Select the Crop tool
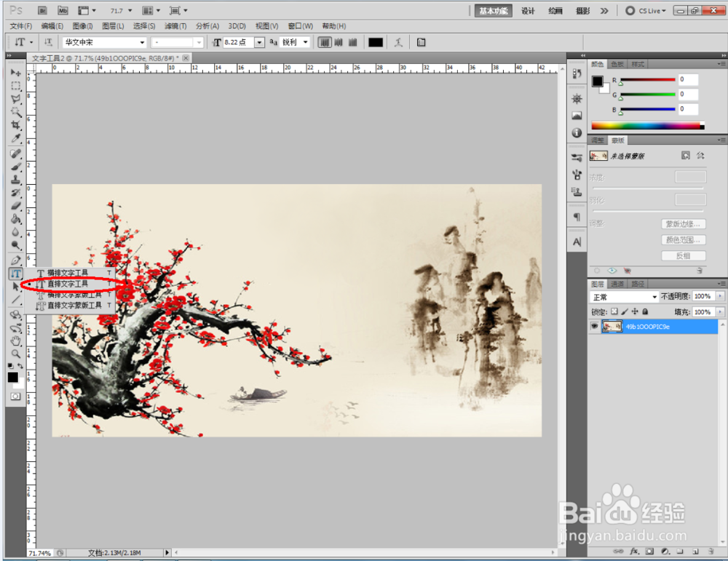728x561 pixels. [16, 125]
